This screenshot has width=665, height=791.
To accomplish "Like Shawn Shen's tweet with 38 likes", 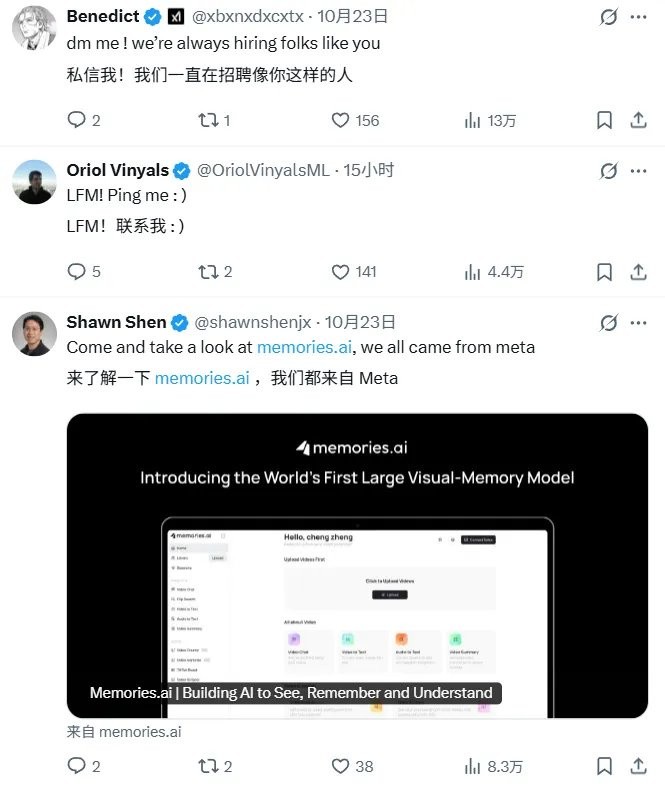I will (x=340, y=766).
